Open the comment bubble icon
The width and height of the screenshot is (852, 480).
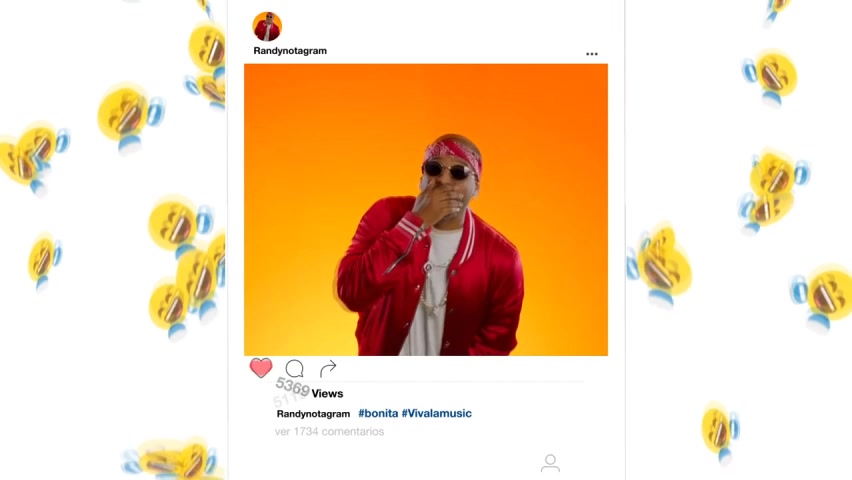(295, 369)
